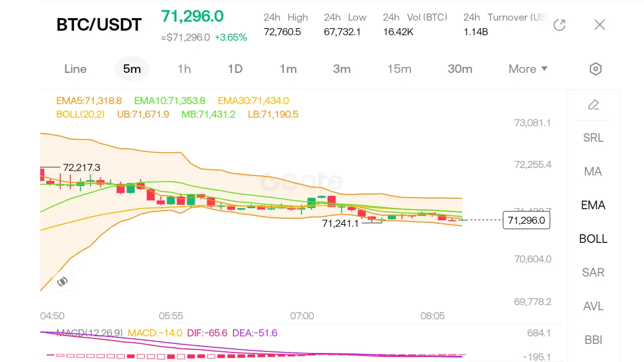
Task: Activate the BBI indicator
Action: [593, 340]
